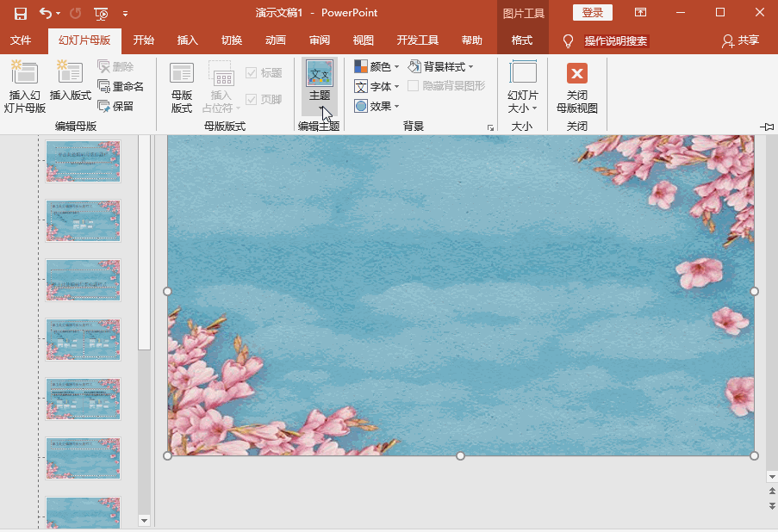
Task: Switch to the Insert (插入) ribbon tab
Action: pos(188,40)
